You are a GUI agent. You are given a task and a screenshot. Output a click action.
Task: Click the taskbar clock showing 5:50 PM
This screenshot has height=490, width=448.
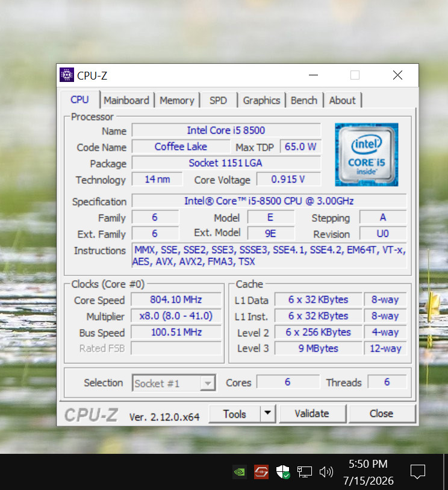369,472
